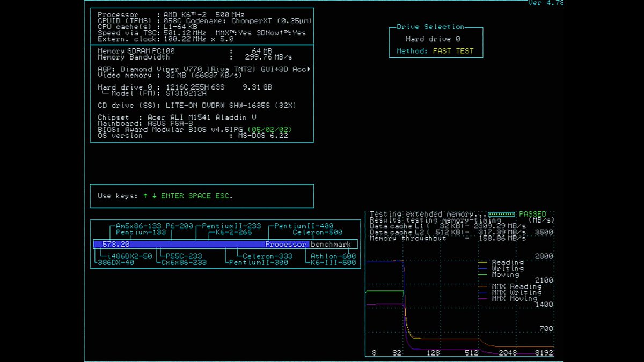Click the right arrow ending the AGP line
The width and height of the screenshot is (644, 362).
[x=309, y=69]
